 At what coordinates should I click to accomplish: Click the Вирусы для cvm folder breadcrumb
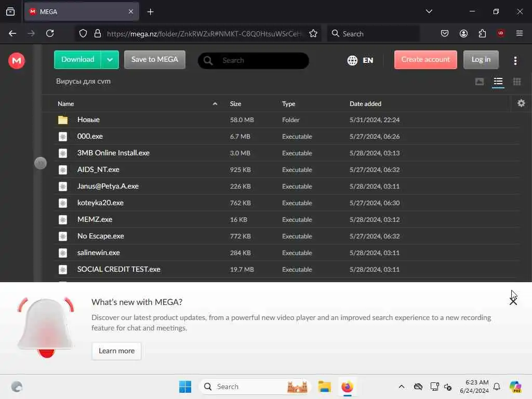pyautogui.click(x=83, y=82)
